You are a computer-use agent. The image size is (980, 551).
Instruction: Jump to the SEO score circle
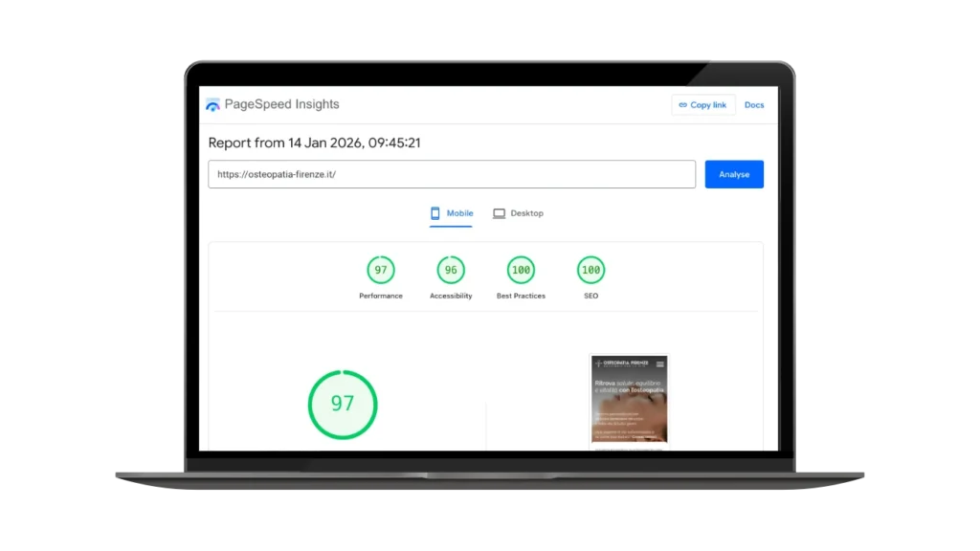(x=591, y=270)
